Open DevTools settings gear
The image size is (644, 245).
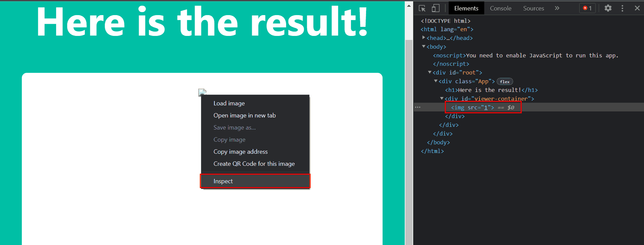click(x=608, y=8)
